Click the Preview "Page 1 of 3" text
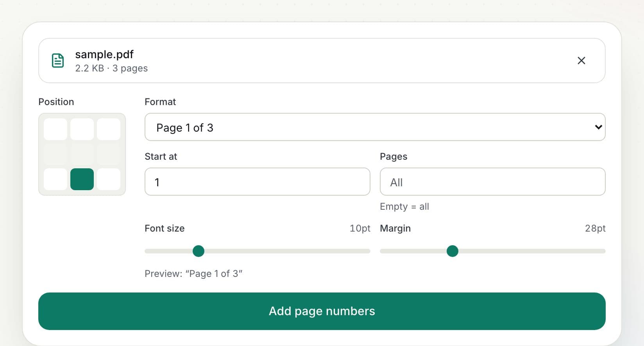This screenshot has width=644, height=346. tap(193, 274)
